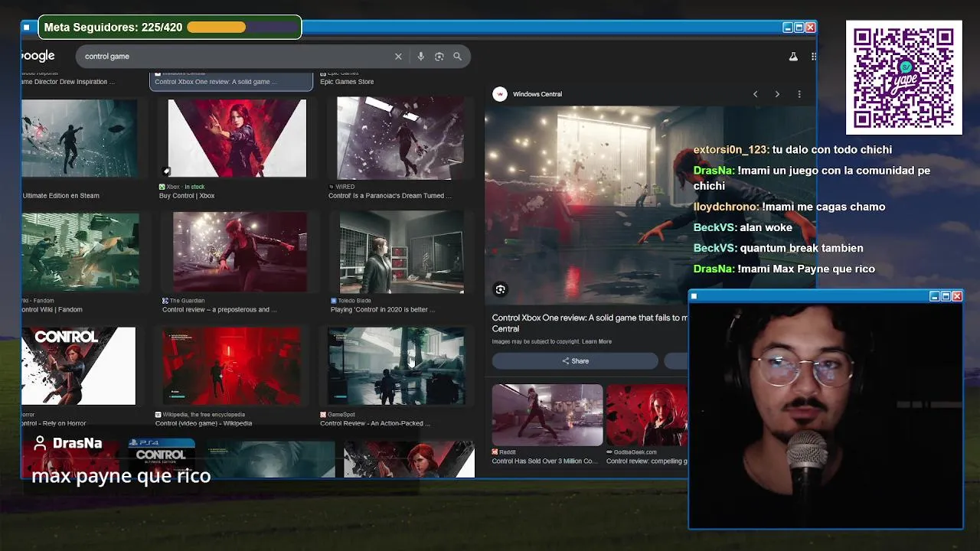Screen dimensions: 980x551
Task: Select the GameSpot lobby thumbnail
Action: click(396, 366)
